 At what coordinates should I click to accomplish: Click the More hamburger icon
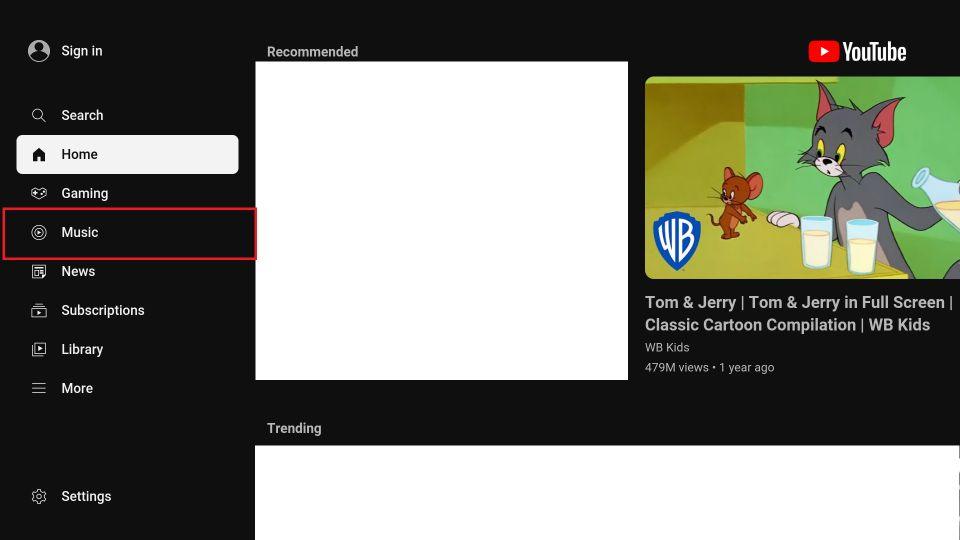point(39,388)
